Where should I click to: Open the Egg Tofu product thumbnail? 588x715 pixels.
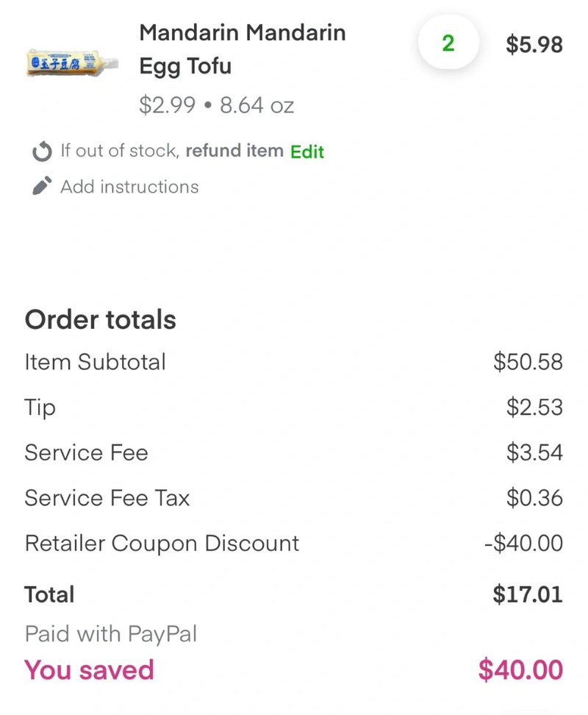point(72,63)
